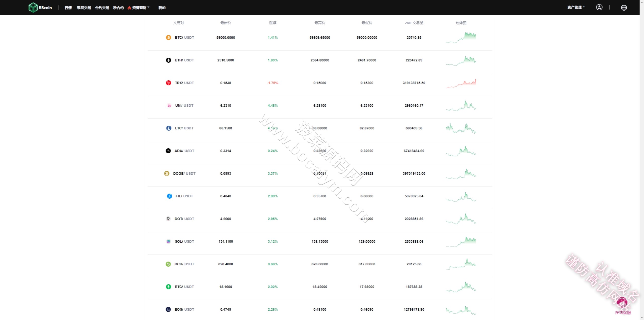Click ADA volume 67418484.60
The height and width of the screenshot is (320, 644).
click(x=414, y=151)
